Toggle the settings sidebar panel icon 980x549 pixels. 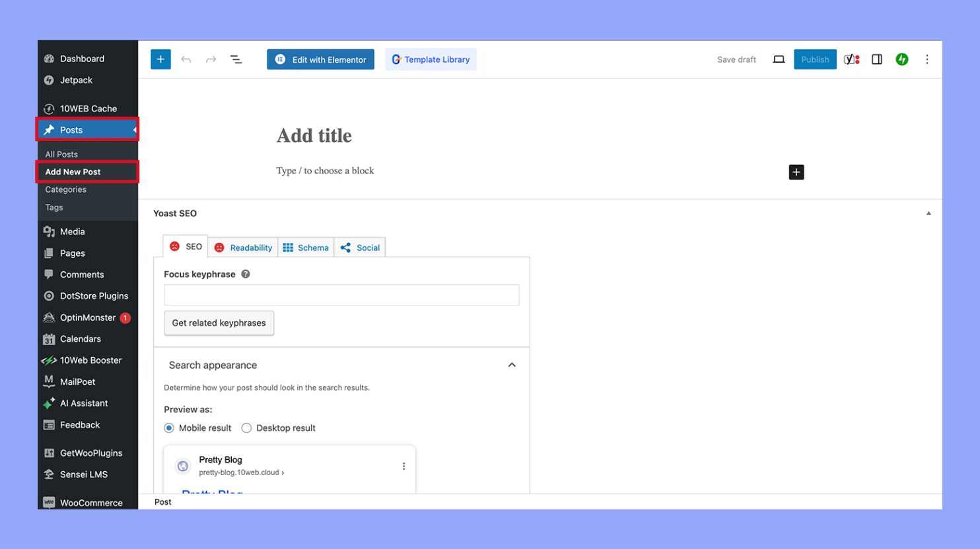click(x=877, y=59)
